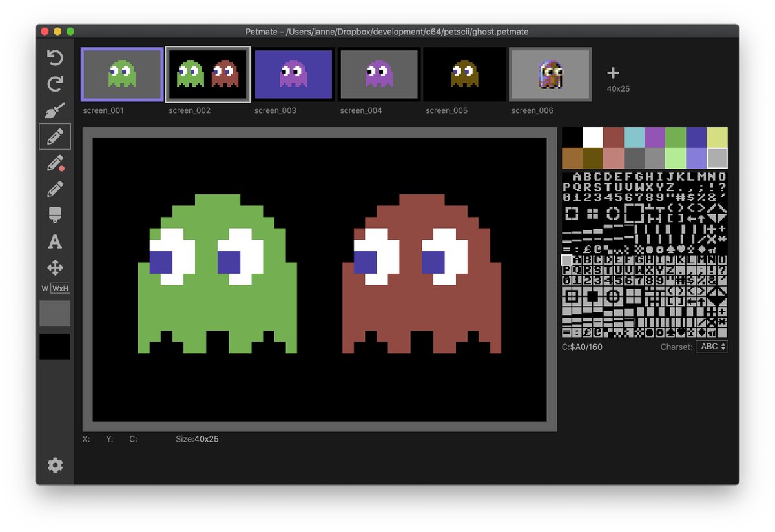This screenshot has height=532, width=775.
Task: Pick black from the color palette
Action: click(x=572, y=138)
